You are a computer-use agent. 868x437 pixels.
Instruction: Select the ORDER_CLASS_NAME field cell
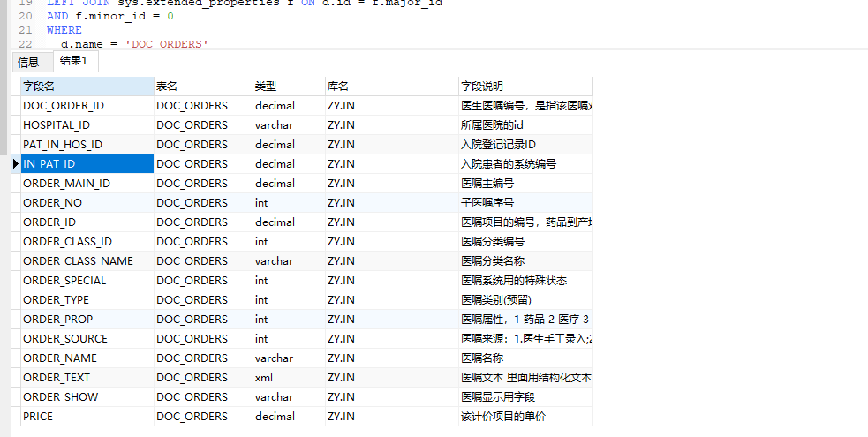87,260
